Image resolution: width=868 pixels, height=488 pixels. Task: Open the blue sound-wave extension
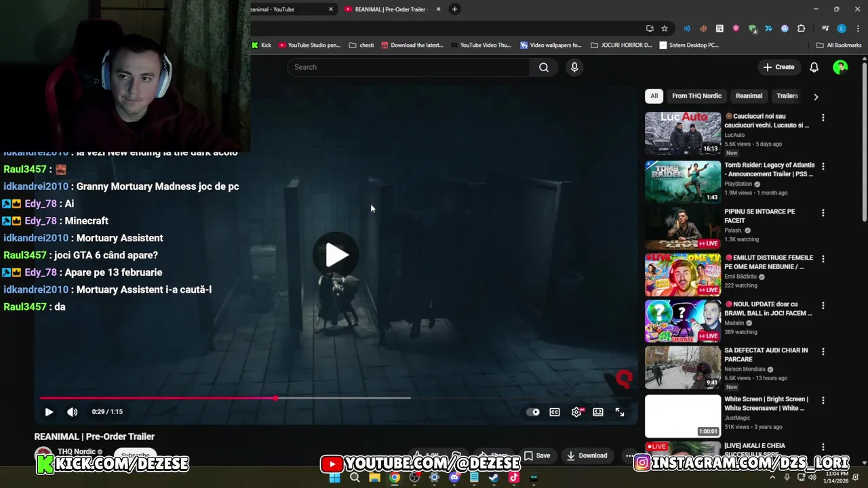(x=687, y=28)
